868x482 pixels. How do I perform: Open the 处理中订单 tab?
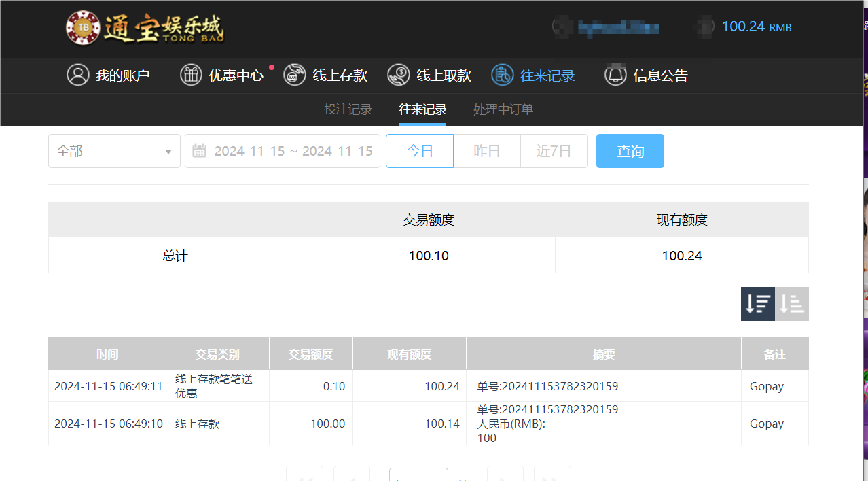503,109
